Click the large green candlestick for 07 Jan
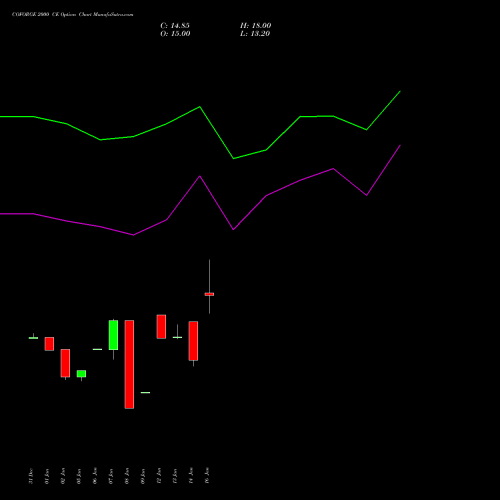The image size is (500, 500). click(113, 335)
